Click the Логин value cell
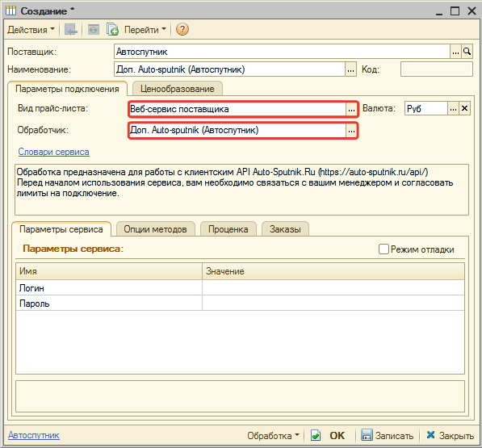Image resolution: width=482 pixels, height=448 pixels. (x=333, y=288)
